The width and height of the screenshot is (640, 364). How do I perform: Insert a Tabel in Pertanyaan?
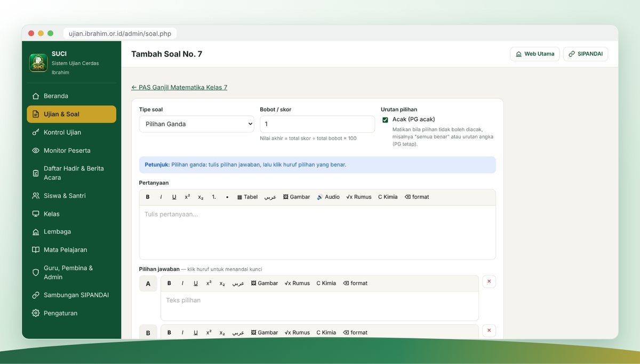tap(247, 197)
